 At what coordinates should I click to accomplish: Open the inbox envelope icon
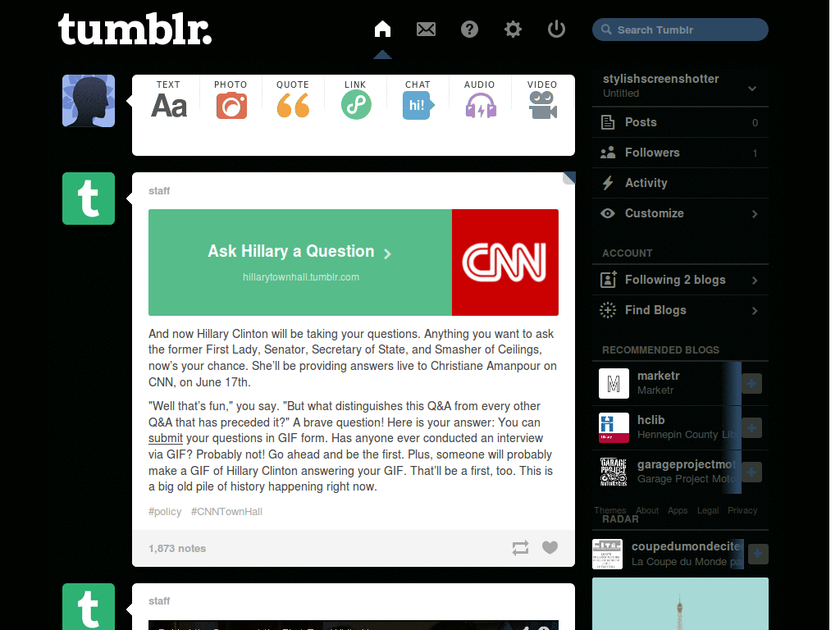click(426, 29)
